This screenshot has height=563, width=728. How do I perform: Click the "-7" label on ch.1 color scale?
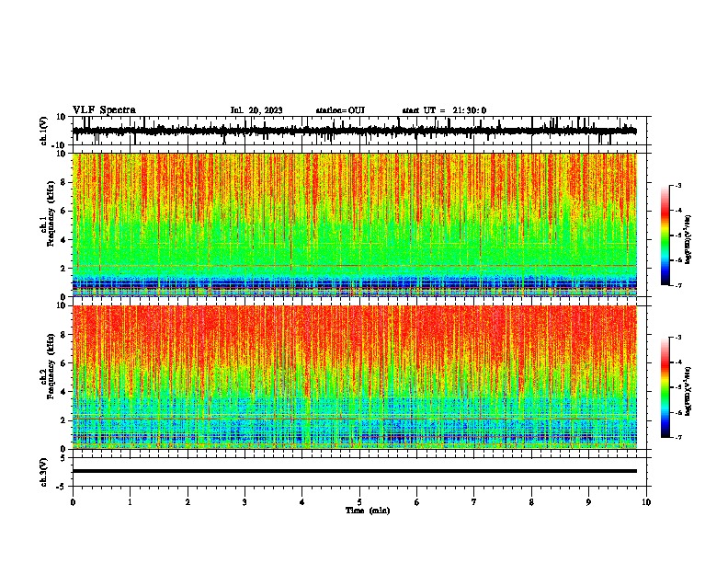pos(678,285)
